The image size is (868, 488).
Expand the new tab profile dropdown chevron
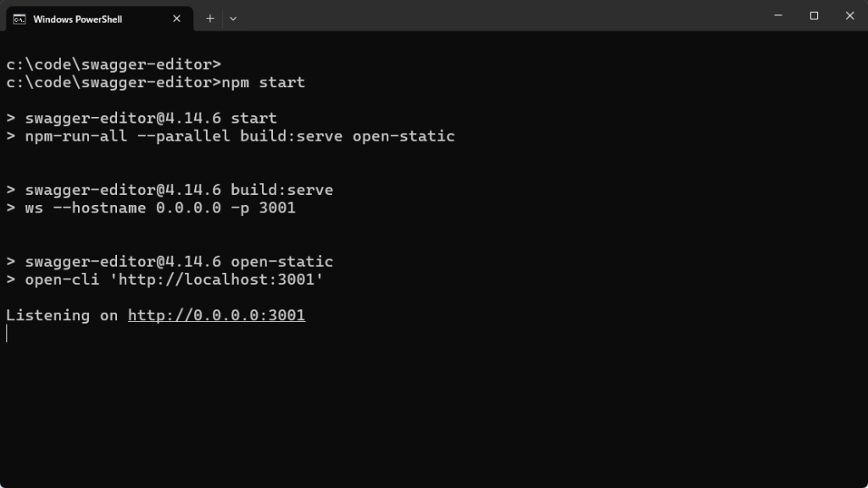point(233,19)
